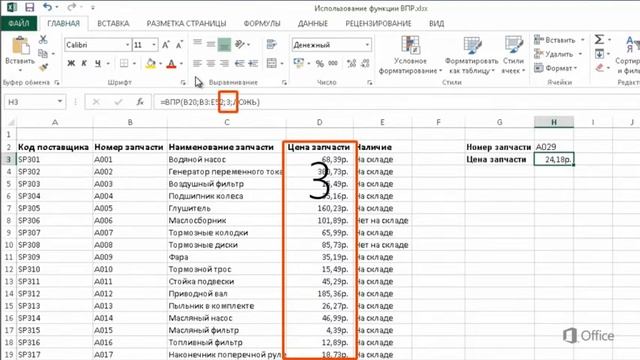Undo the last action
This screenshot has width=640, height=360.
pyautogui.click(x=47, y=7)
